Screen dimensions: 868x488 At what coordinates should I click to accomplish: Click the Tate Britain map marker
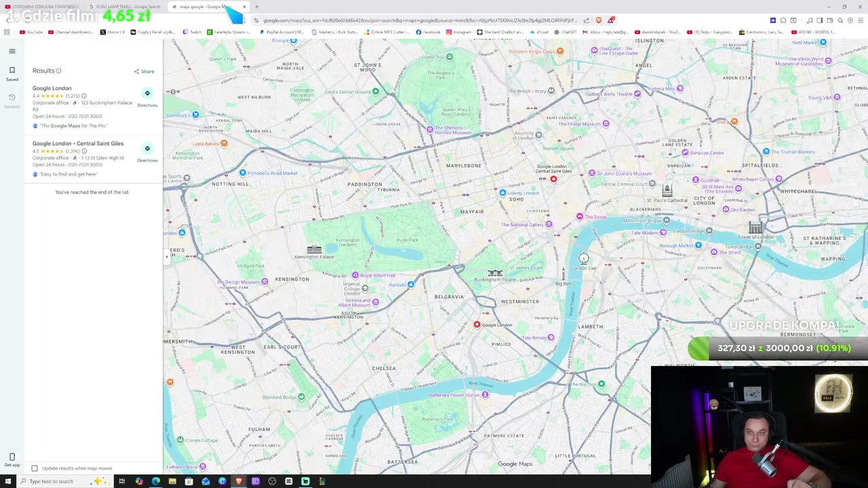(x=551, y=338)
